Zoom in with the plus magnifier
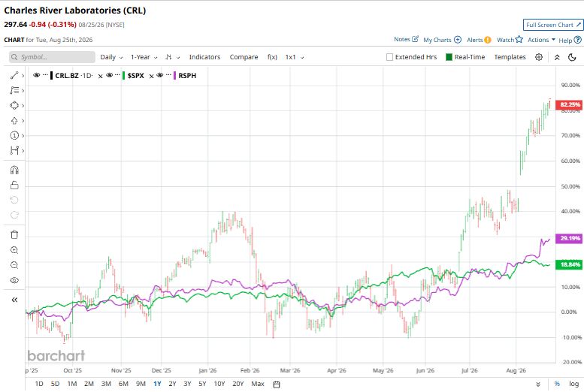The height and width of the screenshot is (392, 584). click(14, 250)
